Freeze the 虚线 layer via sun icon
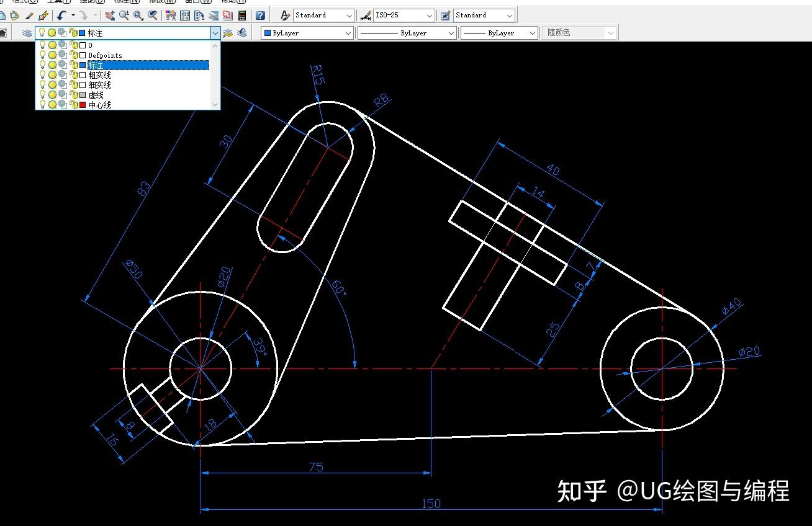This screenshot has width=812, height=526. (x=52, y=95)
